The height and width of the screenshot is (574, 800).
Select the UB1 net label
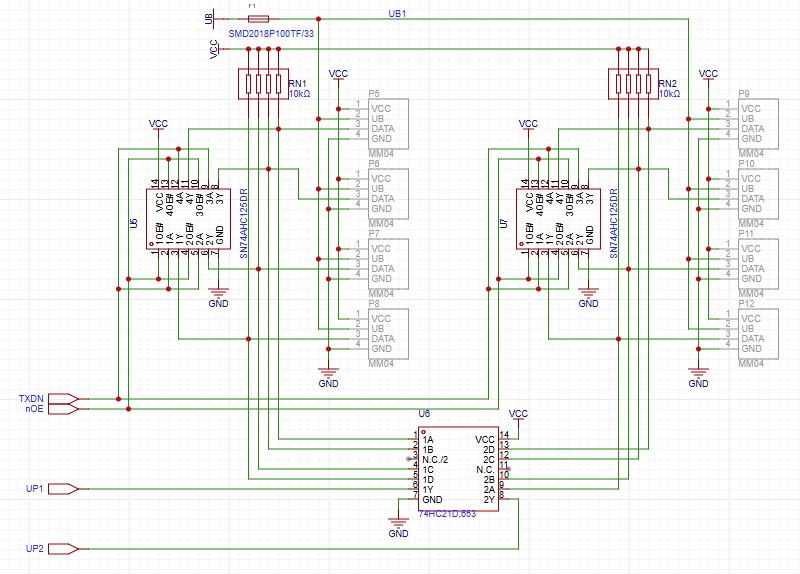click(397, 14)
